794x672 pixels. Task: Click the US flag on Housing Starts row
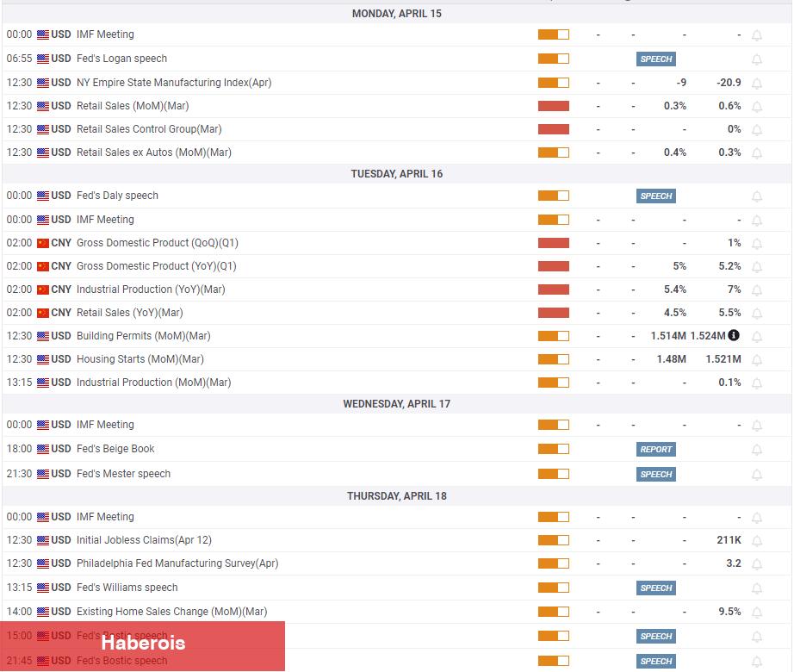[x=43, y=359]
